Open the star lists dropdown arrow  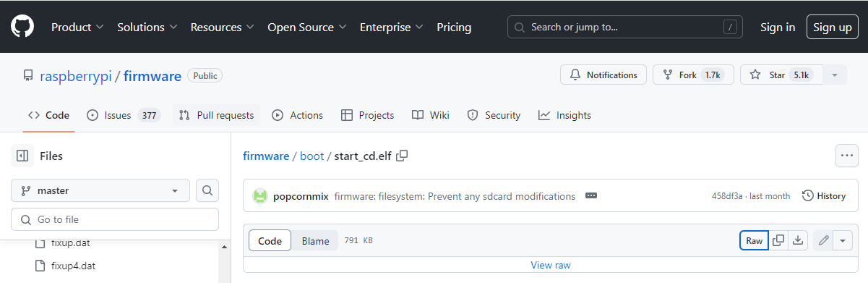coord(835,75)
